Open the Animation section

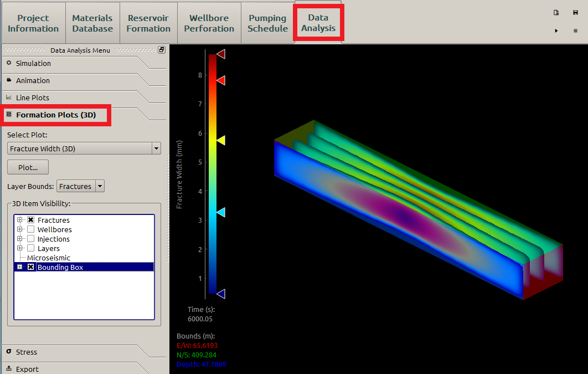click(33, 81)
